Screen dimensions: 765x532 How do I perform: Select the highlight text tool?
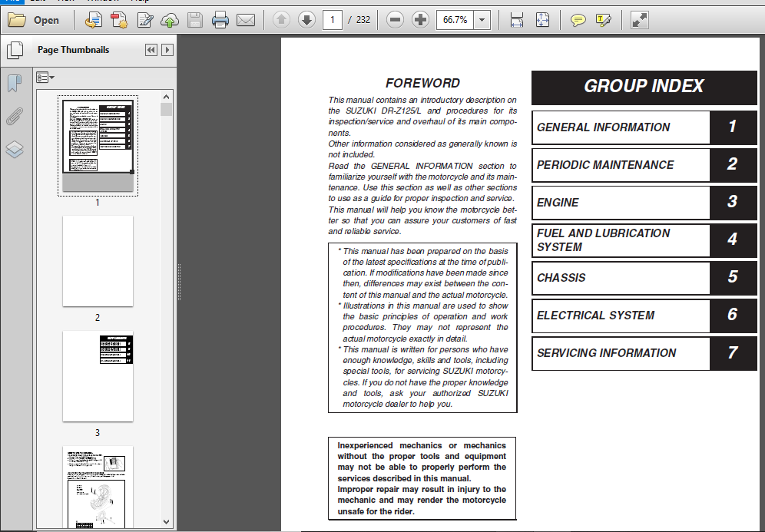point(603,20)
